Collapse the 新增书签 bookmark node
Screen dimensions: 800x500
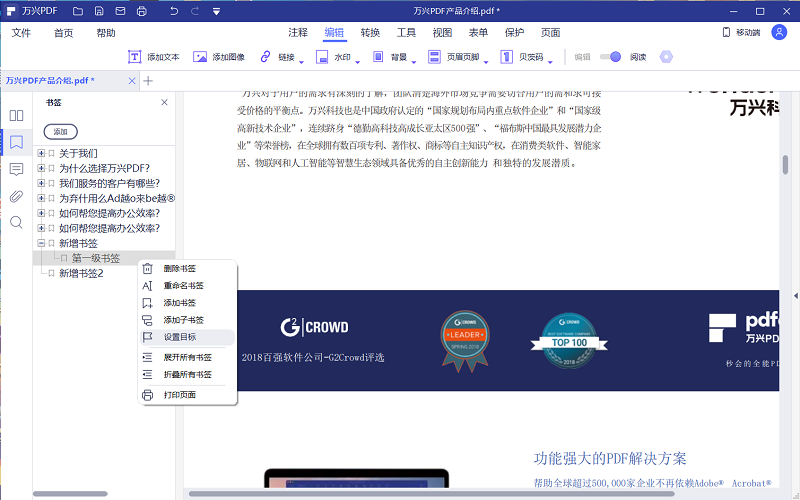[41, 243]
